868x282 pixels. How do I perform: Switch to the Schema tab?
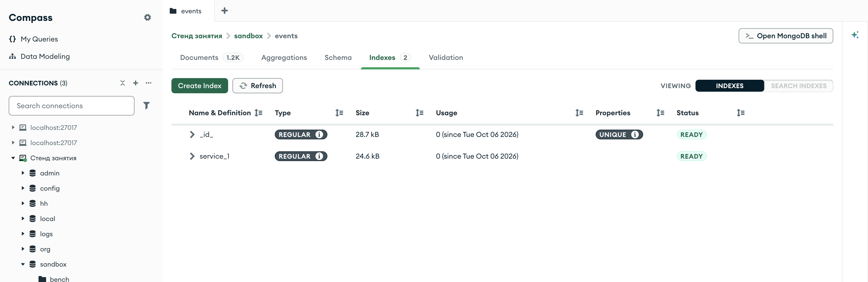click(x=338, y=57)
